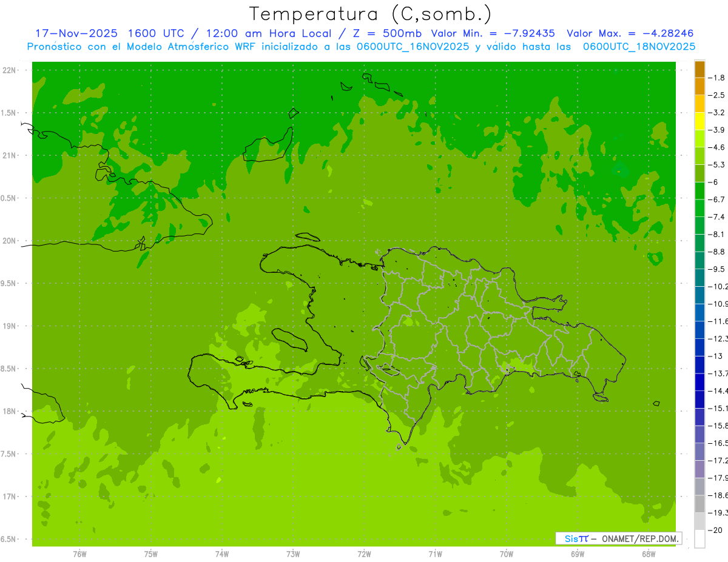Click the '-2.5' colorbar value
Screen dimensions: 728x562
click(x=717, y=95)
